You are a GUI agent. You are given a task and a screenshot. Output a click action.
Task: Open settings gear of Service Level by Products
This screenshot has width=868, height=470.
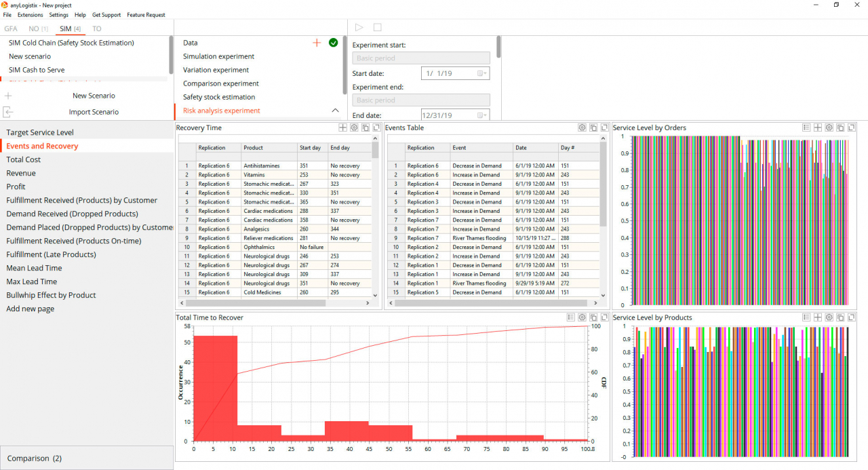(x=829, y=317)
